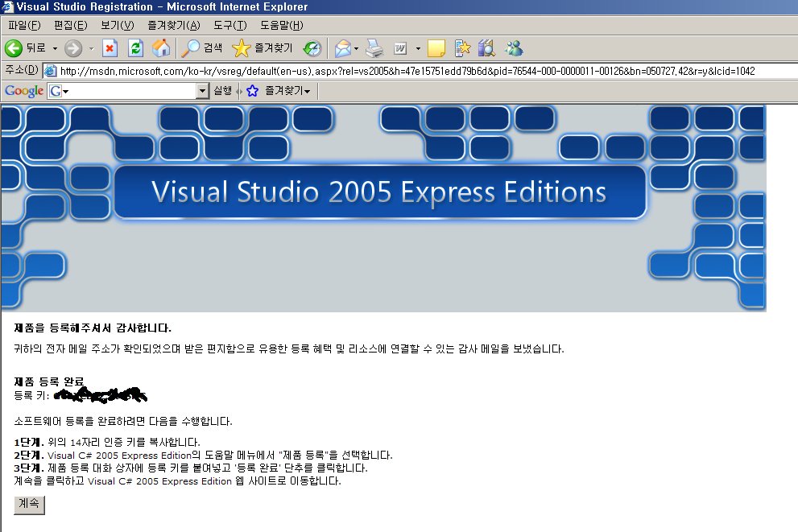Open the 검색 search pane

[203, 48]
